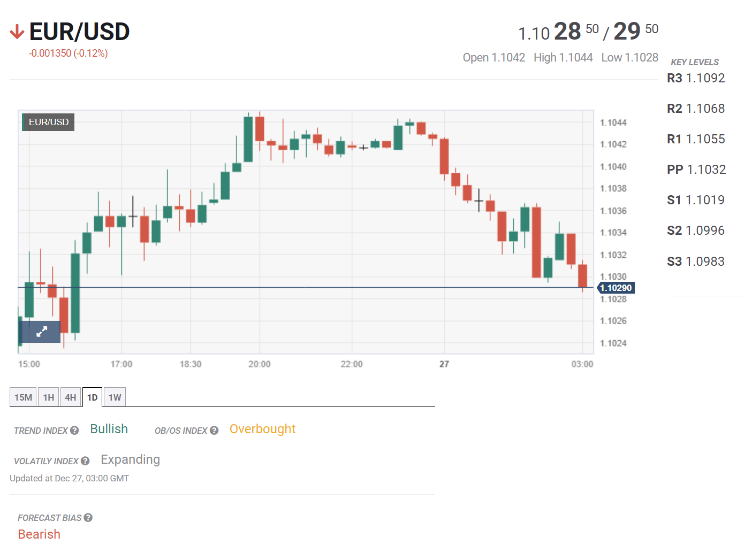Screen dimensions: 752x560
Task: Click the Forecast Bias help icon
Action: (88, 518)
